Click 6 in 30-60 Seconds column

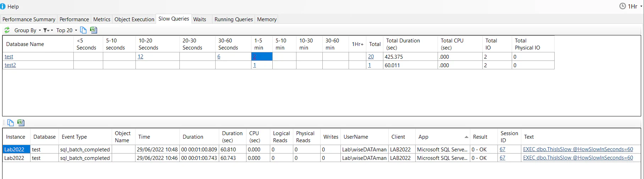tap(219, 57)
